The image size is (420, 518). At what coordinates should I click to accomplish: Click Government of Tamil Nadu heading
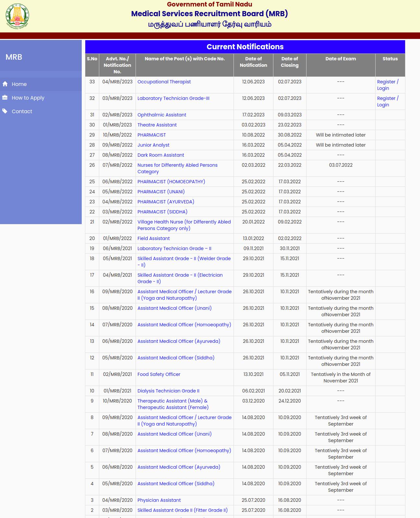pos(210,4)
